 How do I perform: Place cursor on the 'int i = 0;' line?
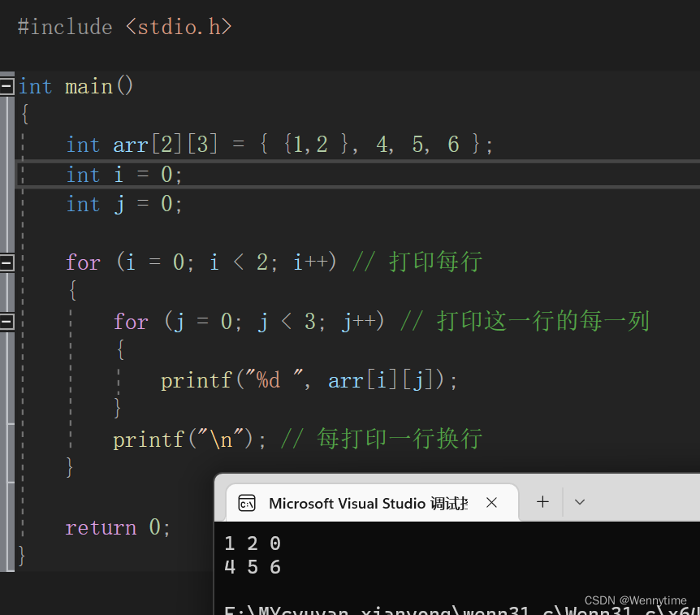(124, 174)
